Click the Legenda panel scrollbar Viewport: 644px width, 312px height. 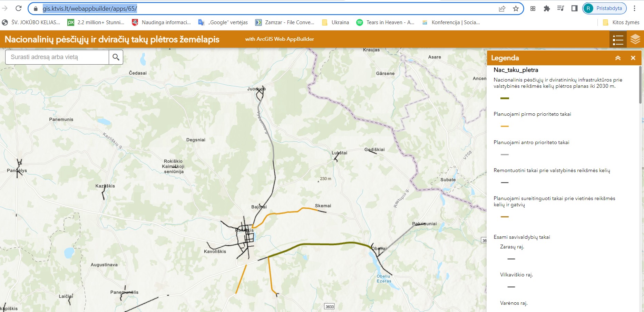pos(641,85)
